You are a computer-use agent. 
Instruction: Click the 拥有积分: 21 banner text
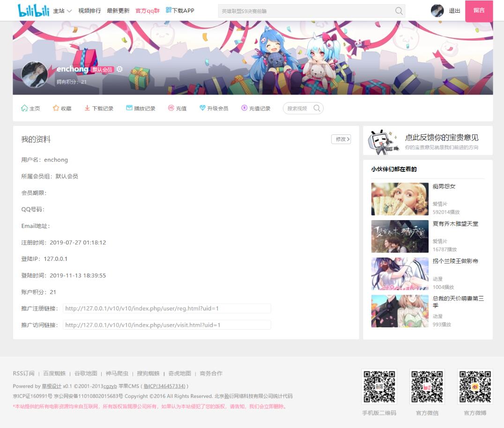pyautogui.click(x=71, y=82)
